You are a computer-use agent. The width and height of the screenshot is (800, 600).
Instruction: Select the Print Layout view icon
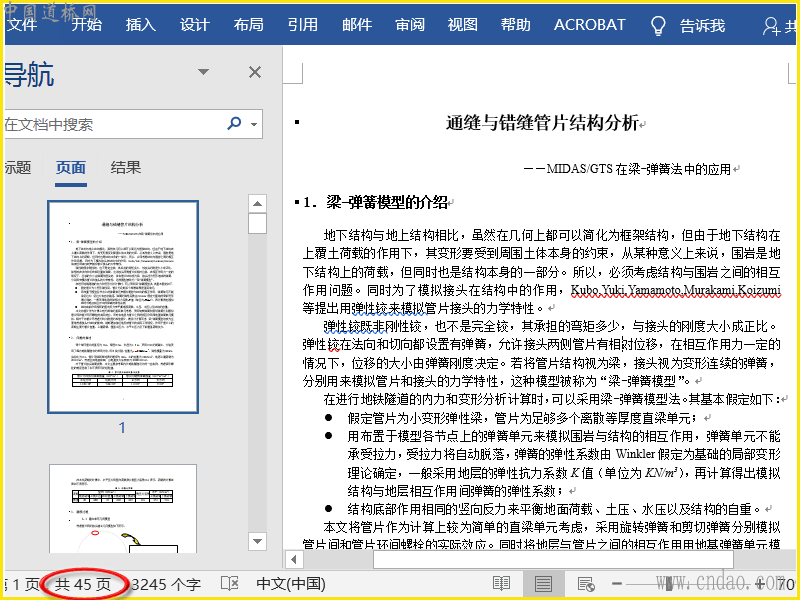[x=543, y=583]
